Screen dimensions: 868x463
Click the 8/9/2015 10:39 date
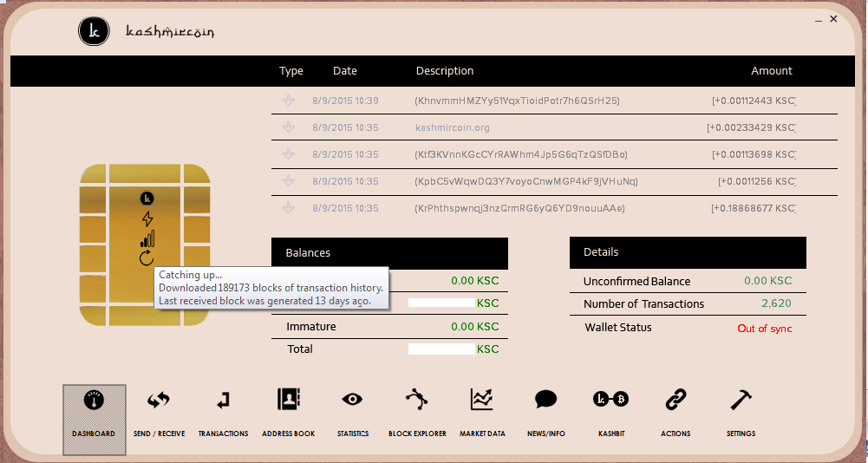click(x=345, y=101)
